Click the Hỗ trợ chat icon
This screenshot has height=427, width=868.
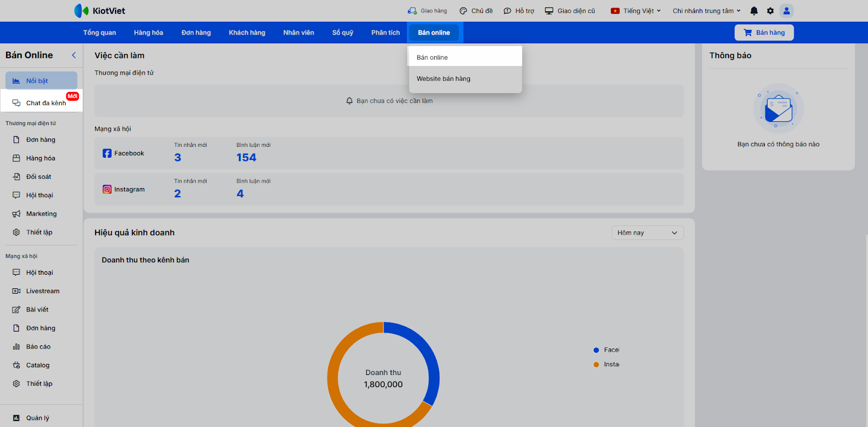[x=507, y=11]
